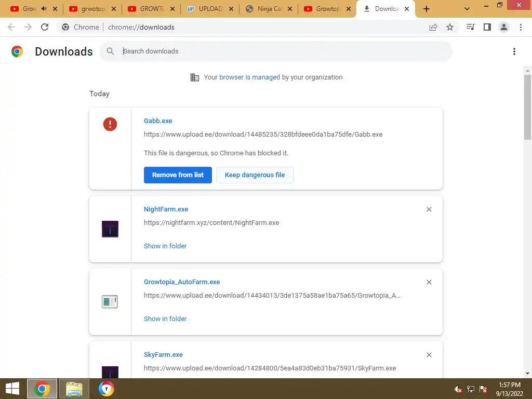Screen dimensions: 532x399
Task: Click the taskbar clock showing 1:57 PM
Action: pyautogui.click(x=509, y=389)
